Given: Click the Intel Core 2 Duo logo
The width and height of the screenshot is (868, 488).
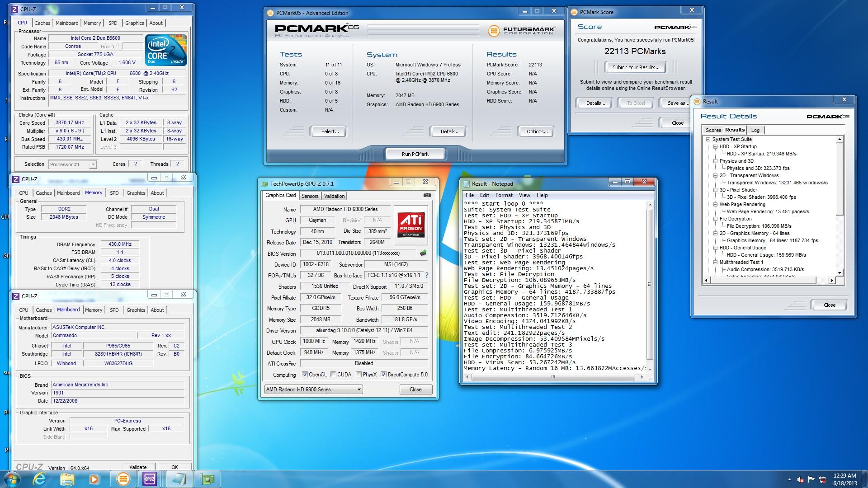Looking at the screenshot, I should [x=166, y=51].
